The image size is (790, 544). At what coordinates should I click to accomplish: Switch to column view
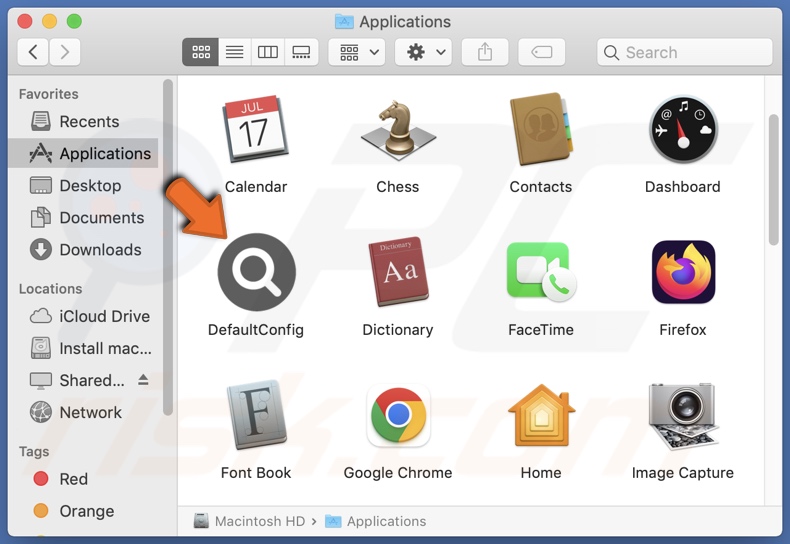click(268, 52)
